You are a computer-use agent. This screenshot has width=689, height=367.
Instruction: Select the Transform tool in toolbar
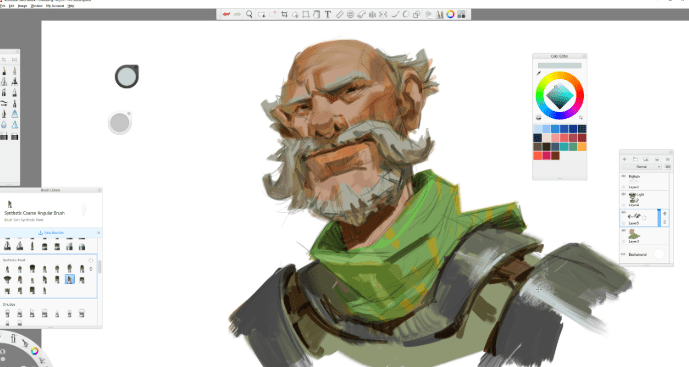point(306,15)
